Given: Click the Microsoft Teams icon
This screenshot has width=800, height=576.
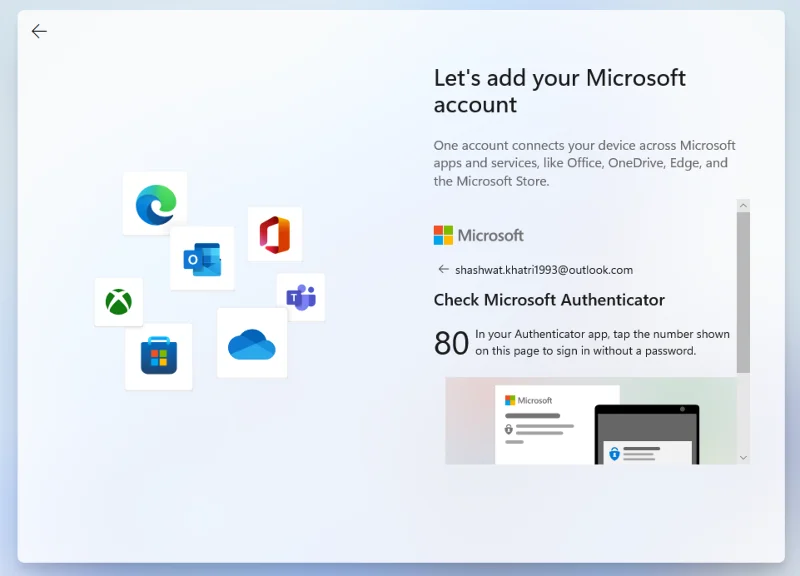Looking at the screenshot, I should click(x=302, y=297).
